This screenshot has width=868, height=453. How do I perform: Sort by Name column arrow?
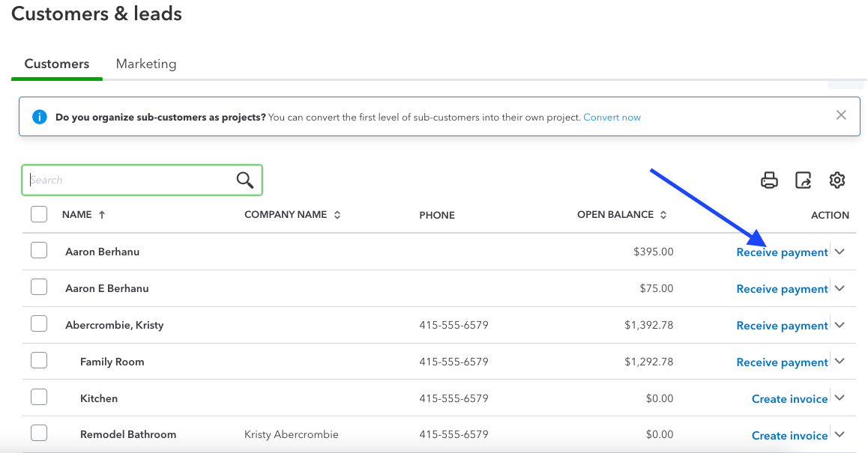[x=102, y=215]
